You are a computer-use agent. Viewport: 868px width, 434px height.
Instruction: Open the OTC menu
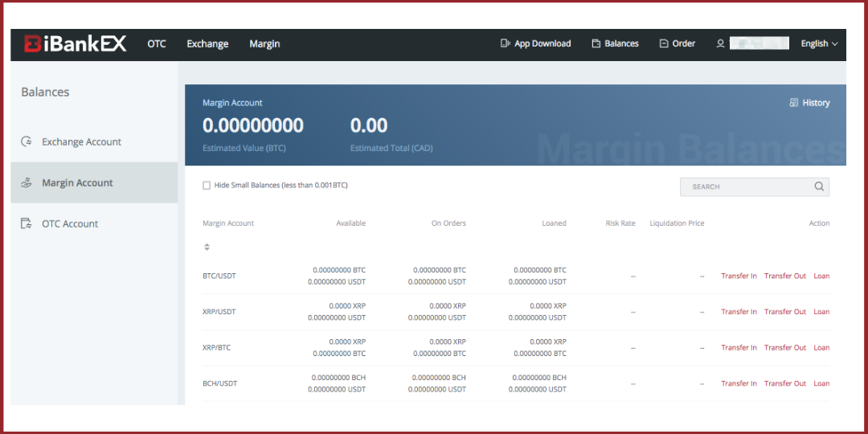click(x=157, y=43)
